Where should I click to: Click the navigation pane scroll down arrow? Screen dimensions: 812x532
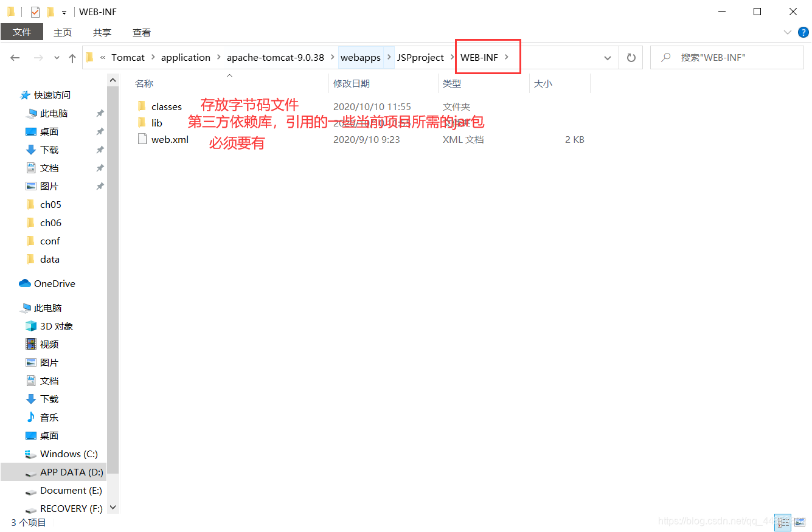pos(113,508)
